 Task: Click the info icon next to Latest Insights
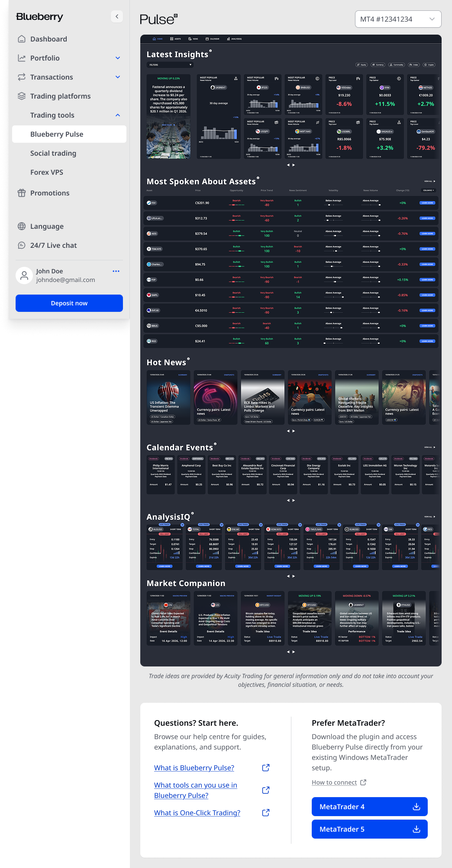211,51
